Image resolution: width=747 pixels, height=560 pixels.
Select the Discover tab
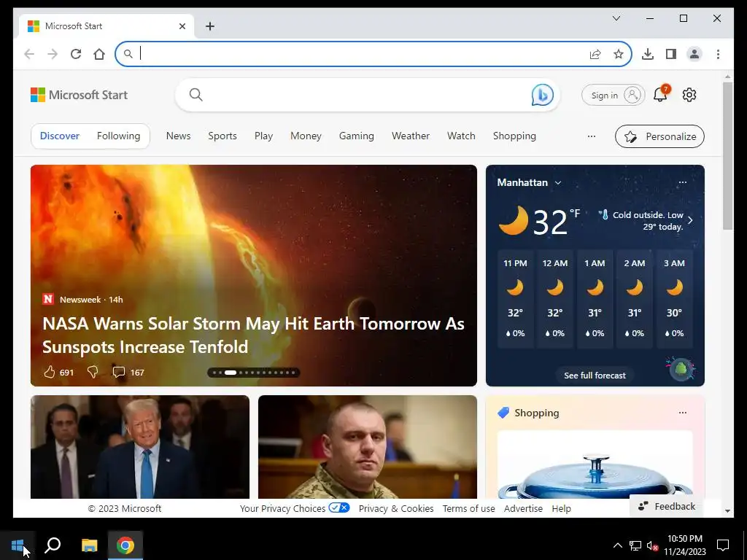point(60,136)
